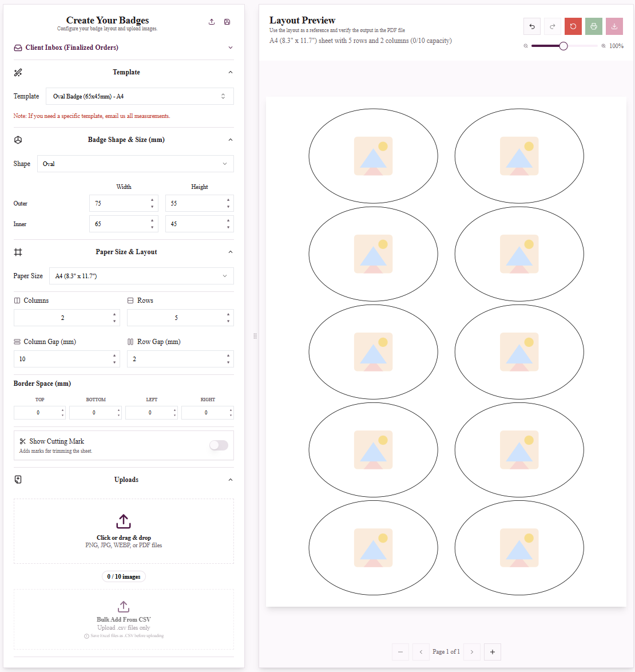Go to the next page arrow
The image size is (635, 672).
(x=472, y=652)
